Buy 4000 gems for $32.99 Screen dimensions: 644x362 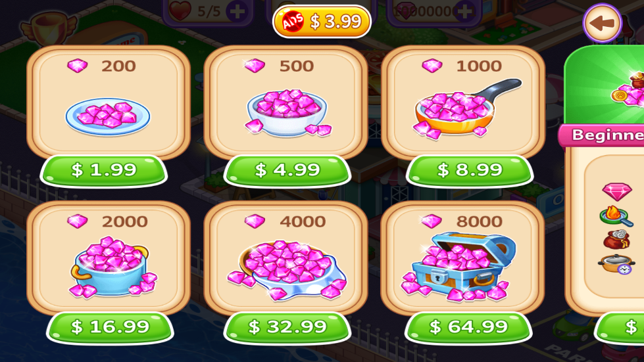tap(287, 327)
